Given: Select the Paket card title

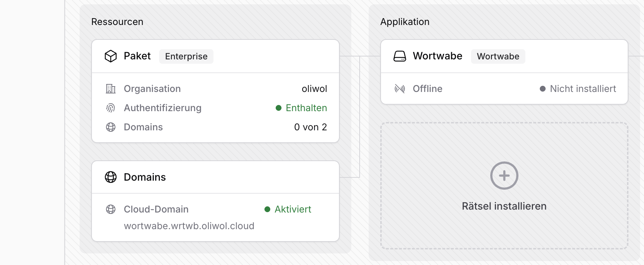Looking at the screenshot, I should point(137,56).
